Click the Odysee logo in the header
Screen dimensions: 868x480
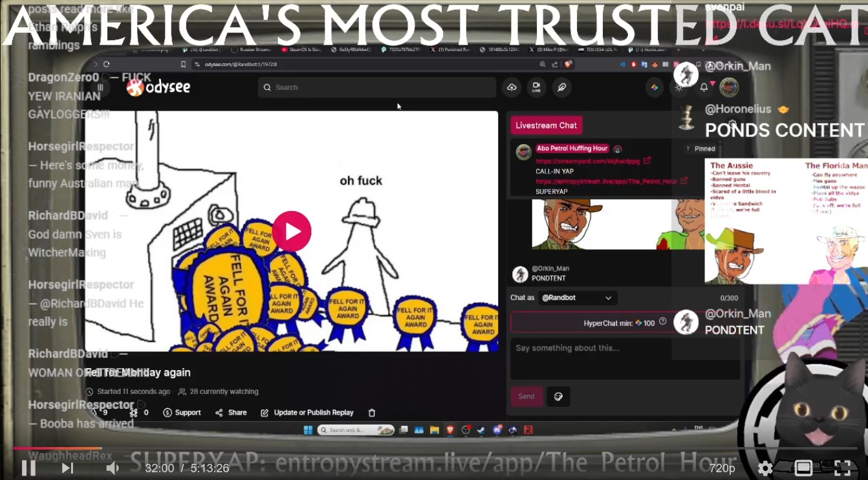point(158,87)
